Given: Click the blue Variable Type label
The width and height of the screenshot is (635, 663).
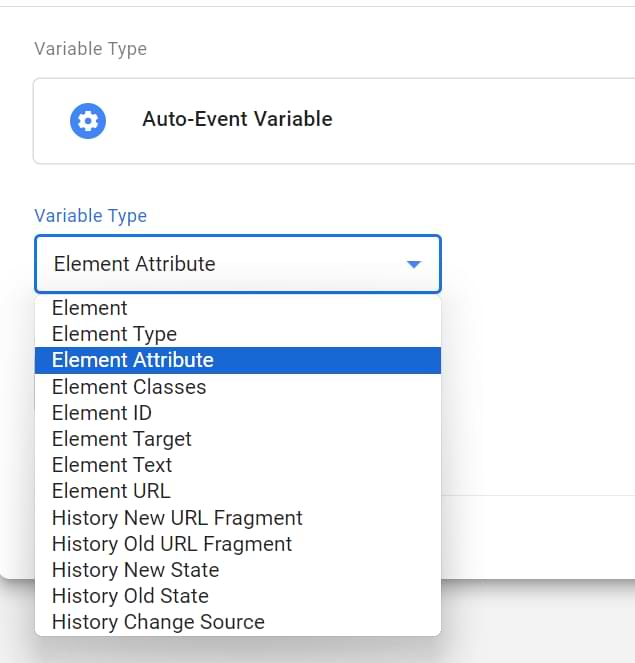Looking at the screenshot, I should [x=90, y=216].
